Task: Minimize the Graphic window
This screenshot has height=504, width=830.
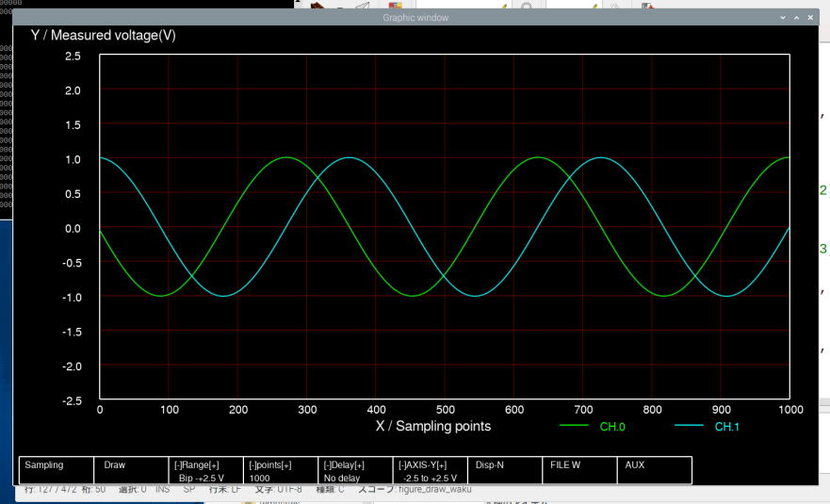Action: (x=783, y=18)
